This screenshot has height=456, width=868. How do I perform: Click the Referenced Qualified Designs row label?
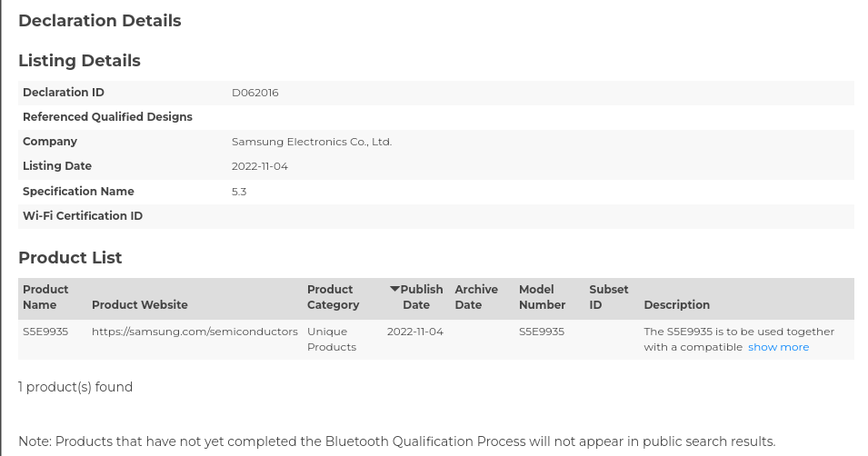(107, 117)
